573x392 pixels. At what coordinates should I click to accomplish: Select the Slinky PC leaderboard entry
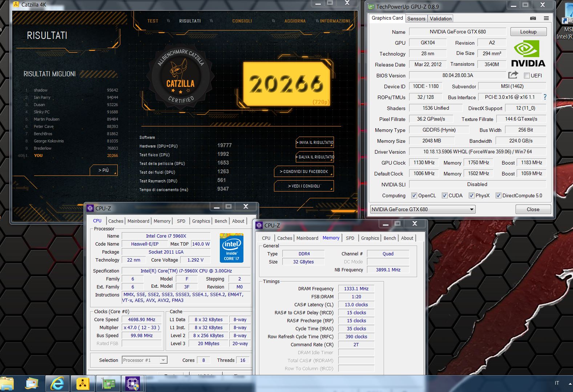click(72, 112)
